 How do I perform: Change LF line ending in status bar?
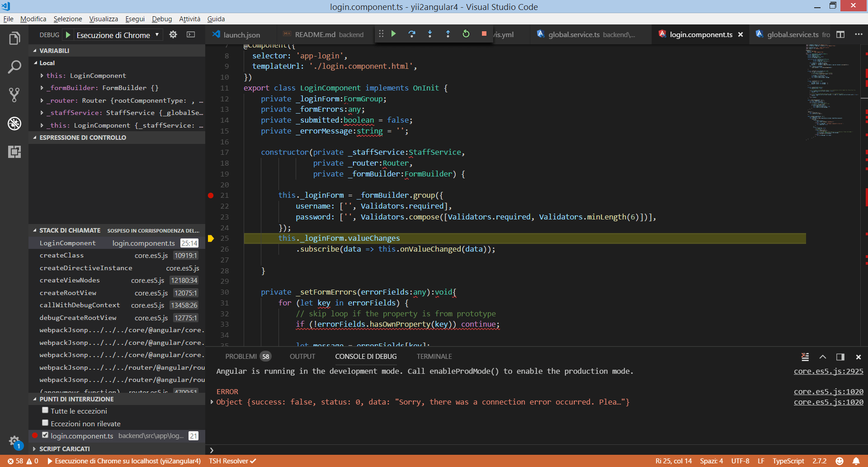[761, 461]
